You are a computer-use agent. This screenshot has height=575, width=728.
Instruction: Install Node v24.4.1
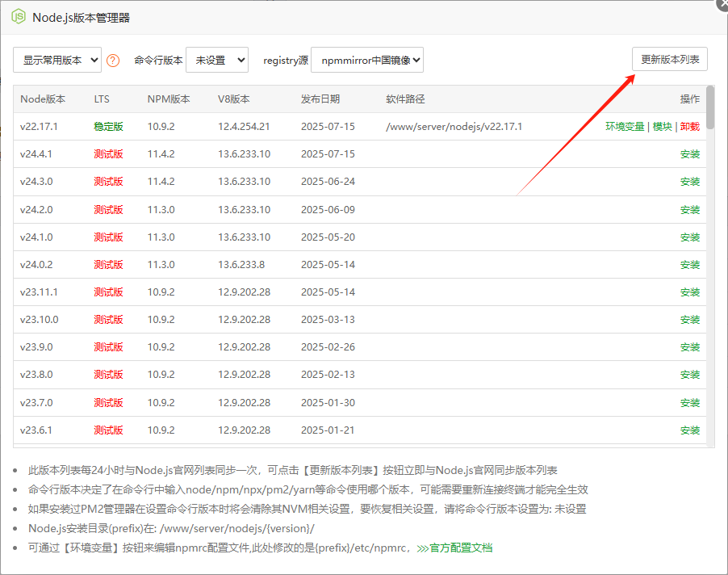point(690,154)
